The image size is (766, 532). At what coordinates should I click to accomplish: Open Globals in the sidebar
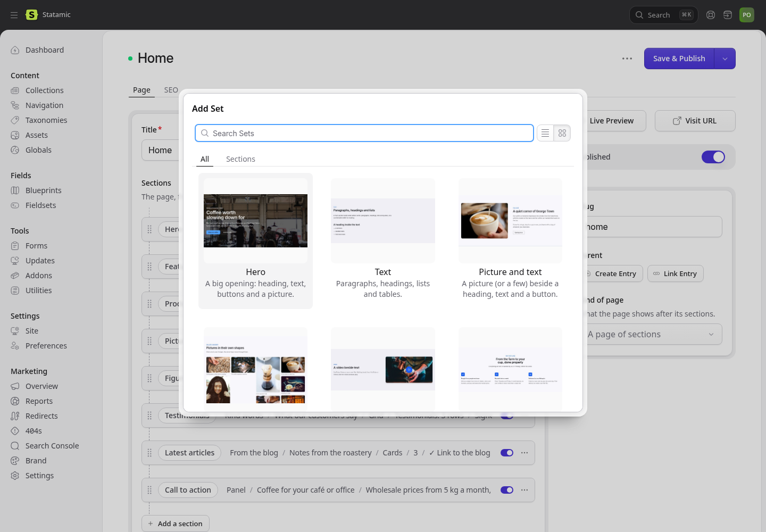[x=38, y=150]
